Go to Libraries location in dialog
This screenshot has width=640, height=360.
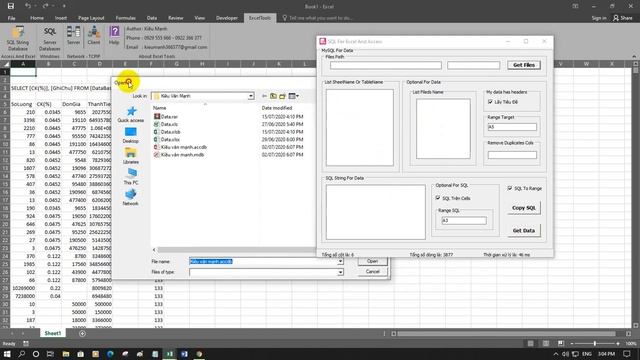(x=131, y=156)
